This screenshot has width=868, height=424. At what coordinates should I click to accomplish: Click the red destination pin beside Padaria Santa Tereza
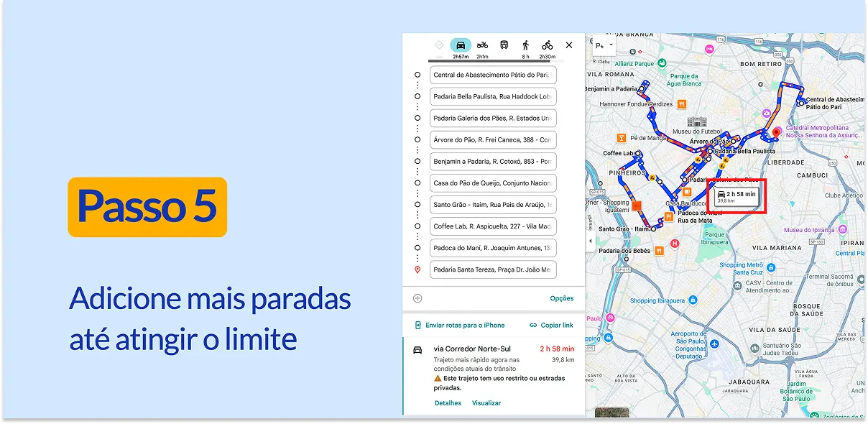pos(417,269)
